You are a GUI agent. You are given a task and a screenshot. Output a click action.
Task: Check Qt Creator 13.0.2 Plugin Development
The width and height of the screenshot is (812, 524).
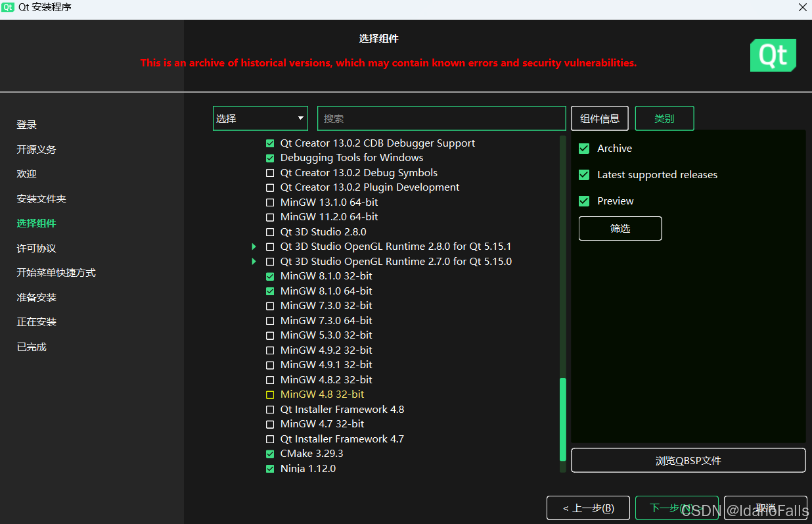tap(270, 187)
